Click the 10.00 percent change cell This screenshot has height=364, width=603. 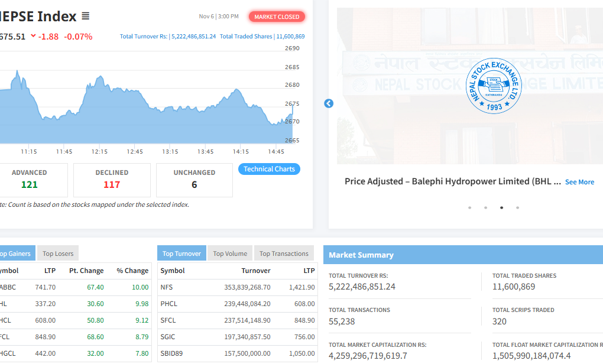[140, 287]
